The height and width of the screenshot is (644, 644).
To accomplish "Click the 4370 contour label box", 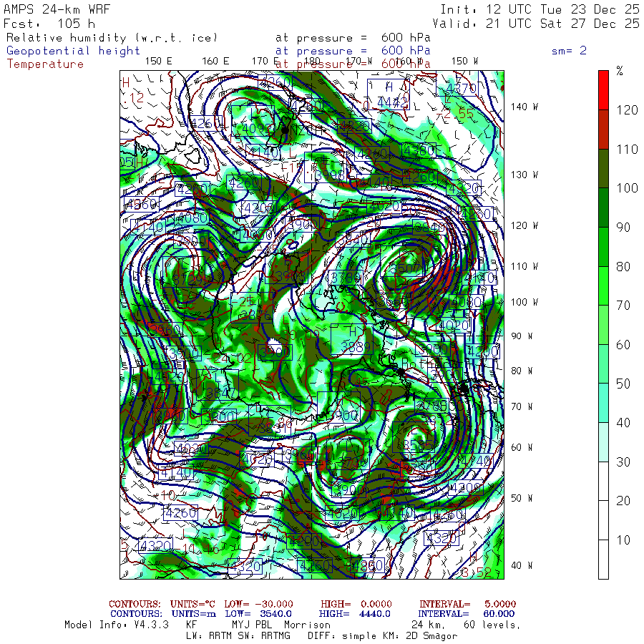I will point(460,88).
